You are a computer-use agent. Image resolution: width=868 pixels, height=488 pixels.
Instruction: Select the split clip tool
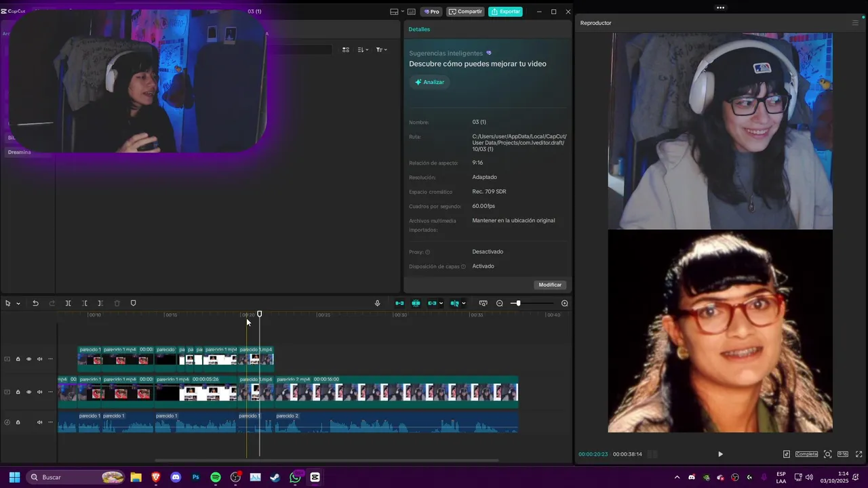[68, 303]
